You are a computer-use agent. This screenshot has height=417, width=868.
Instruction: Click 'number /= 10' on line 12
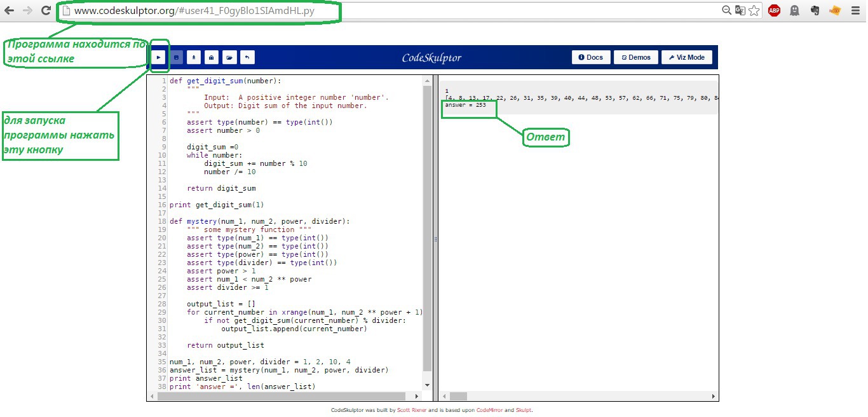(x=229, y=172)
